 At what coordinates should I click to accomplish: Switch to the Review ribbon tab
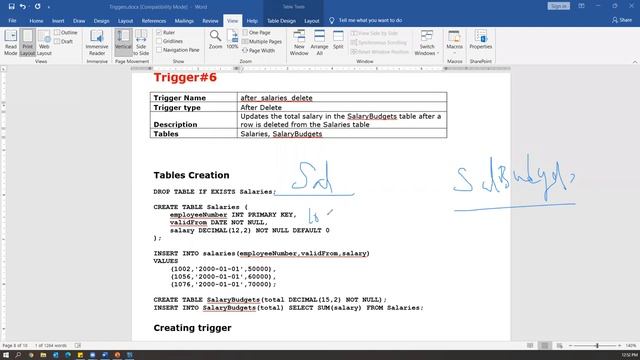210,20
